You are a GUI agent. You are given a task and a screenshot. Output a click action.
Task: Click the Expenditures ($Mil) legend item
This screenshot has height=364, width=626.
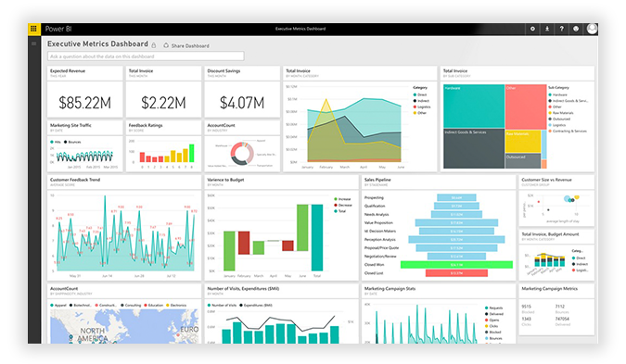[256, 306]
